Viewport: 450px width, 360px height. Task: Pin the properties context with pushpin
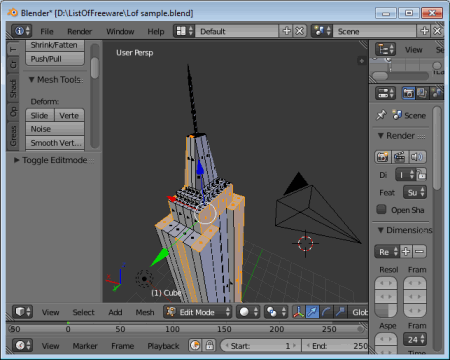[x=381, y=115]
